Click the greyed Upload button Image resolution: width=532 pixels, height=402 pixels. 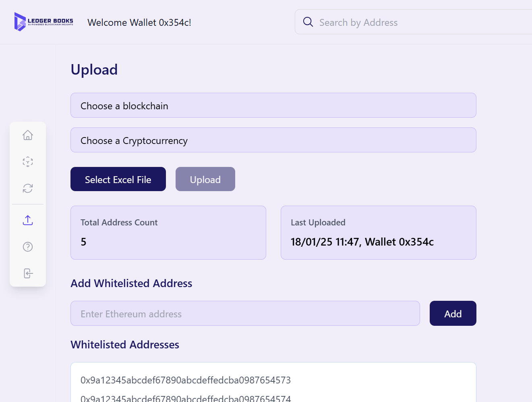click(x=205, y=179)
